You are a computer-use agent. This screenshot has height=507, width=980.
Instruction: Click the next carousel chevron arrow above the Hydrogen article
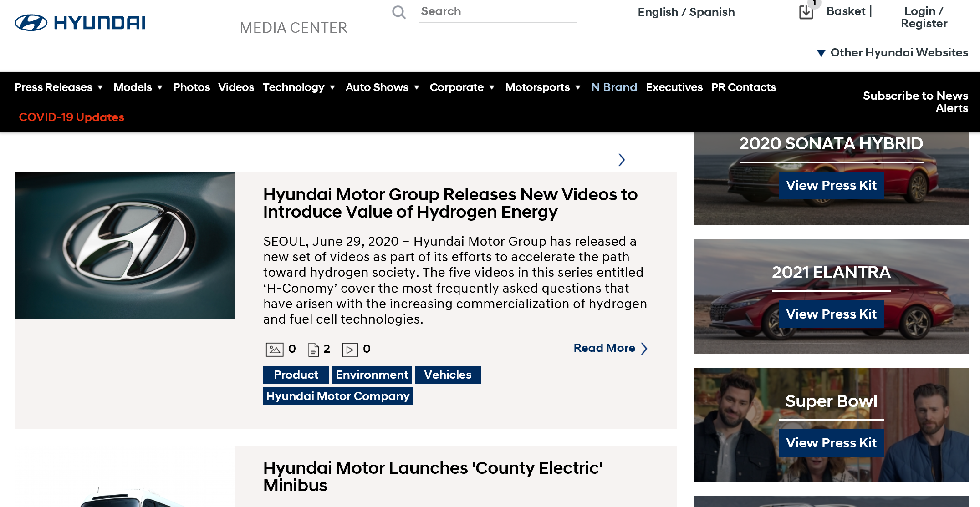coord(622,160)
